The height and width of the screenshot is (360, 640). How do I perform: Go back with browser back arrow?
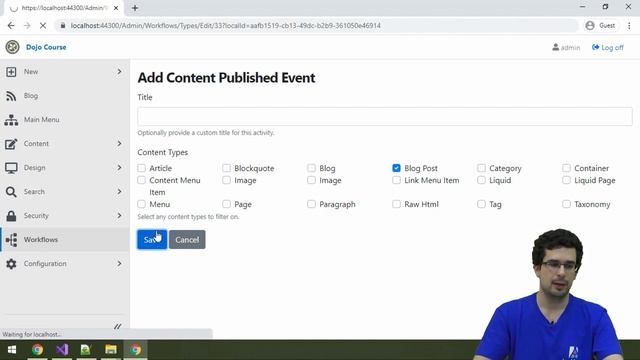point(11,25)
